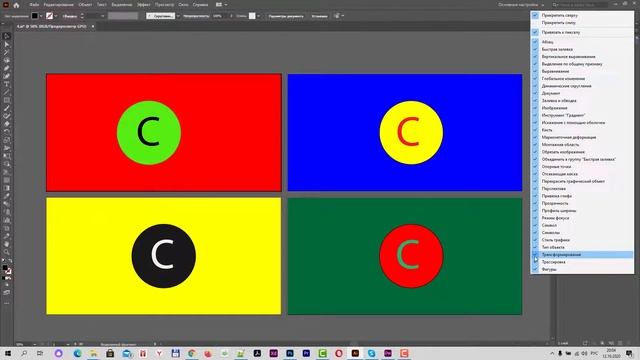Open the Home screen via the house icon
The width and height of the screenshot is (640, 360).
[x=16, y=5]
